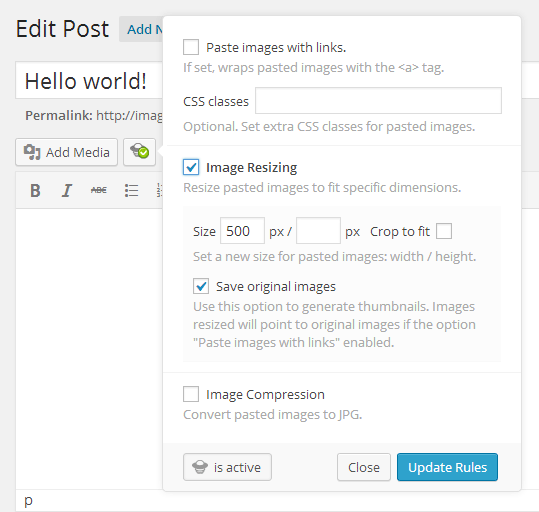539x512 pixels.
Task: Click the paste-image plugin icon beside Add Media
Action: point(139,152)
